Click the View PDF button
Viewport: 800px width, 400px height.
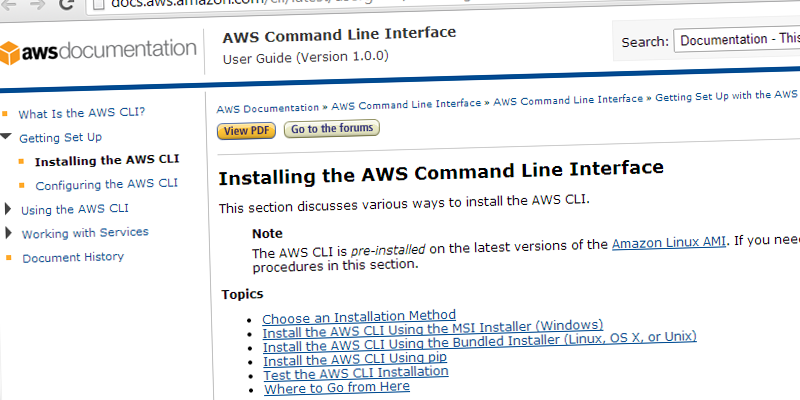click(x=247, y=130)
